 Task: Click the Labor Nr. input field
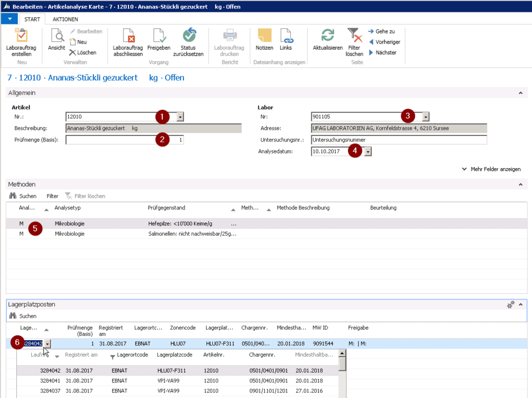click(x=367, y=117)
